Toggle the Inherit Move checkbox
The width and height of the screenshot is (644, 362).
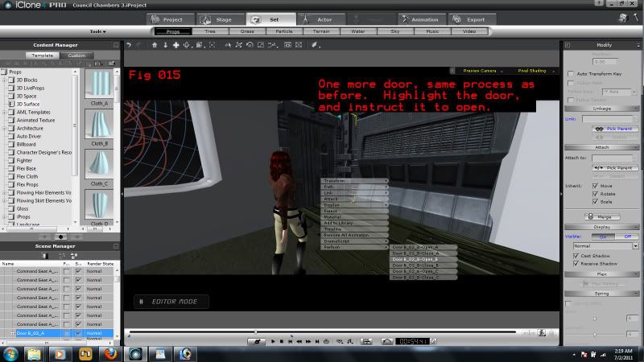tap(595, 186)
